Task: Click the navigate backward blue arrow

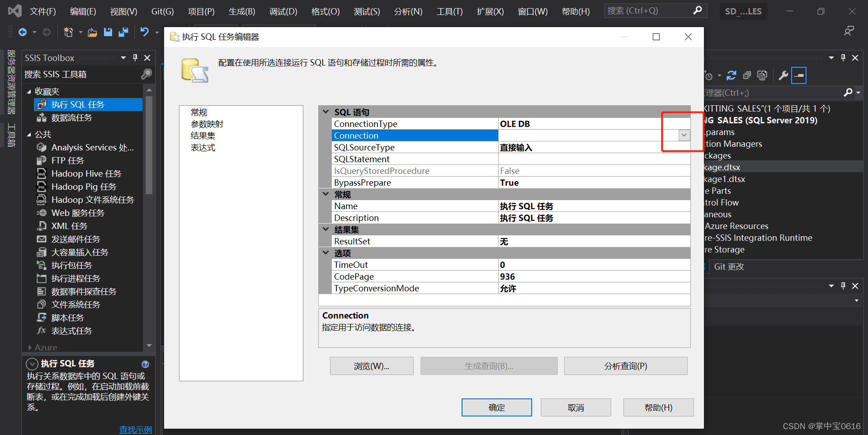Action: click(x=24, y=32)
